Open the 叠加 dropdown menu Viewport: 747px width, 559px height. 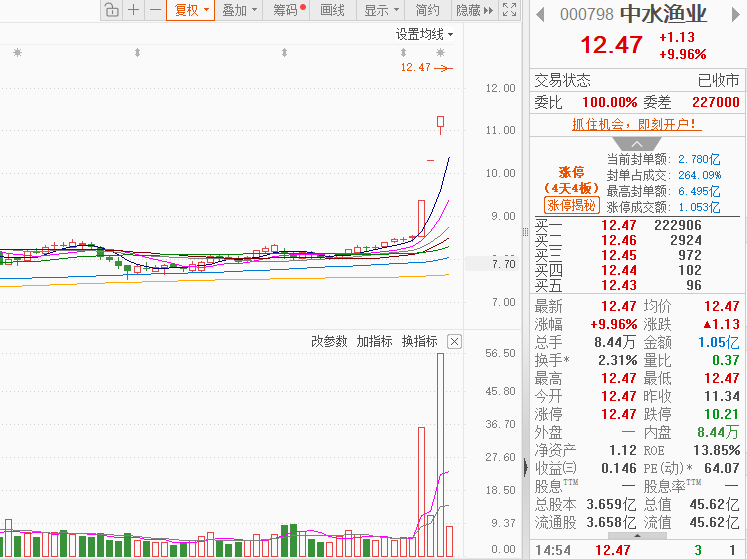[x=239, y=10]
